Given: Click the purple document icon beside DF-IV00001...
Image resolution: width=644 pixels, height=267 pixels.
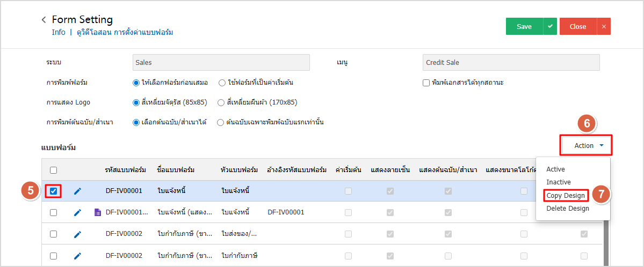Looking at the screenshot, I should click(97, 212).
